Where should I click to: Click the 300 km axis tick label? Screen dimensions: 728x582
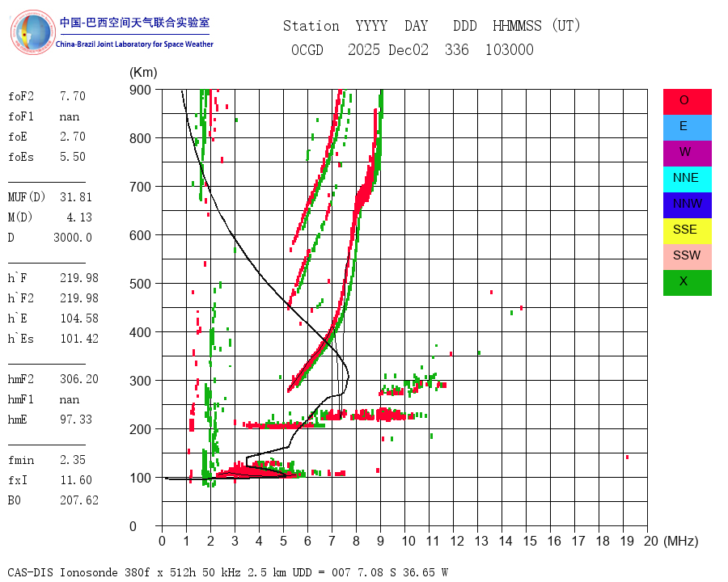[140, 381]
